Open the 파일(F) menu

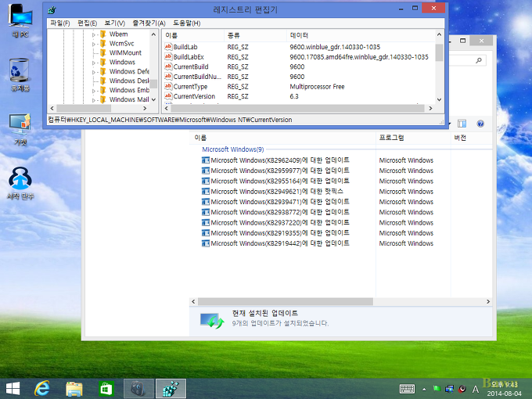(x=60, y=23)
